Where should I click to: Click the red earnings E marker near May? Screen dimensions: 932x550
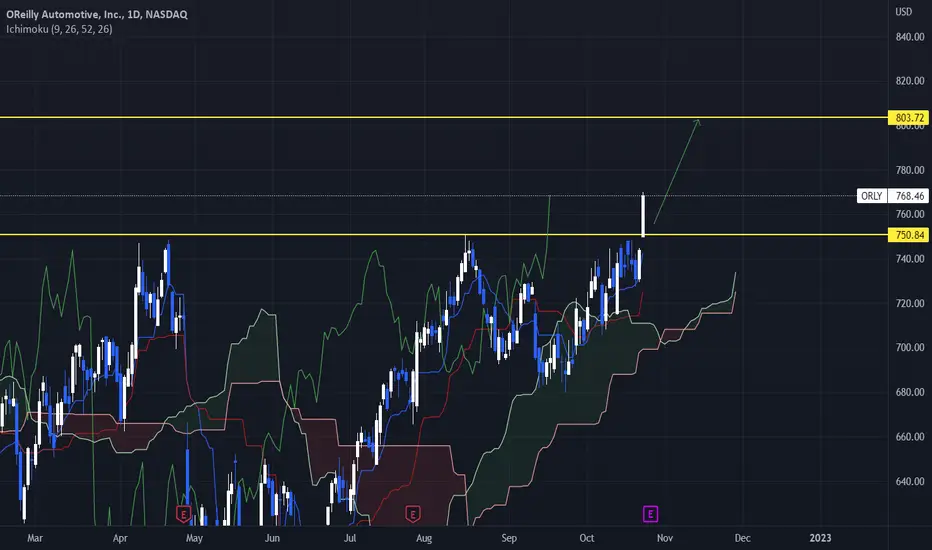tap(184, 514)
